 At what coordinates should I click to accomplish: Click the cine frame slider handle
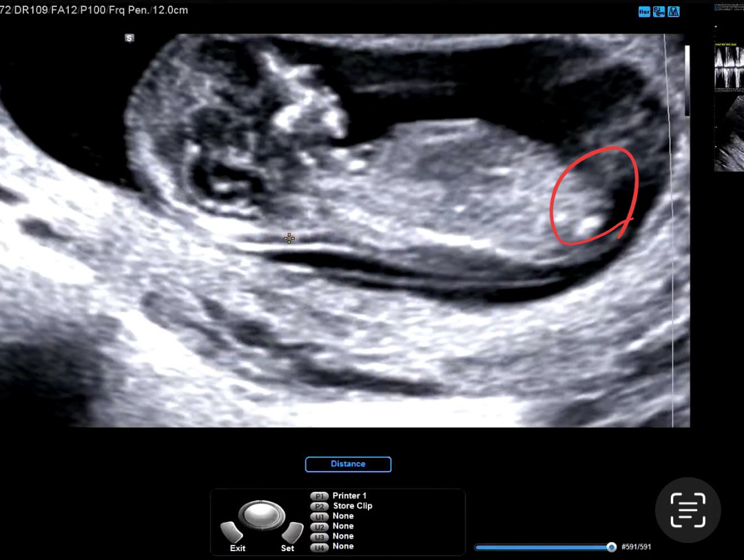click(x=611, y=547)
